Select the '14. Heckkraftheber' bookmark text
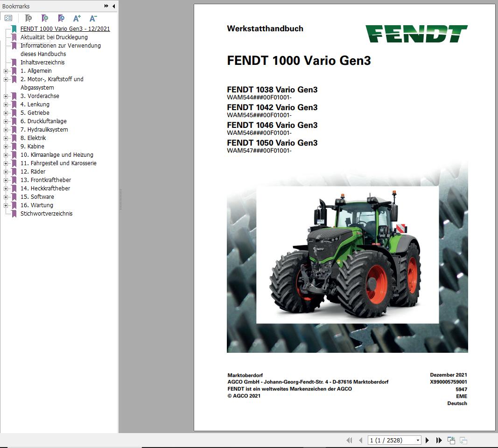The height and width of the screenshot is (448, 498). [x=45, y=188]
